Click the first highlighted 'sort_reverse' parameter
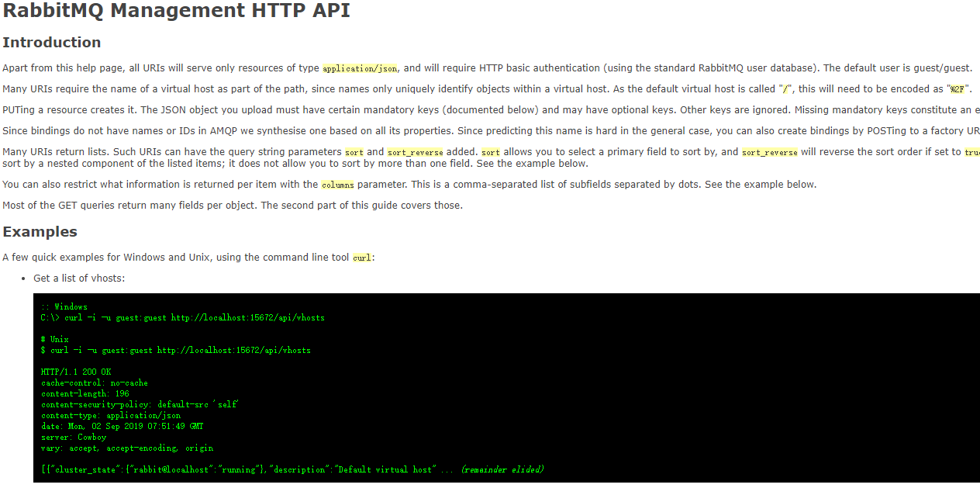Image resolution: width=980 pixels, height=488 pixels. (416, 153)
